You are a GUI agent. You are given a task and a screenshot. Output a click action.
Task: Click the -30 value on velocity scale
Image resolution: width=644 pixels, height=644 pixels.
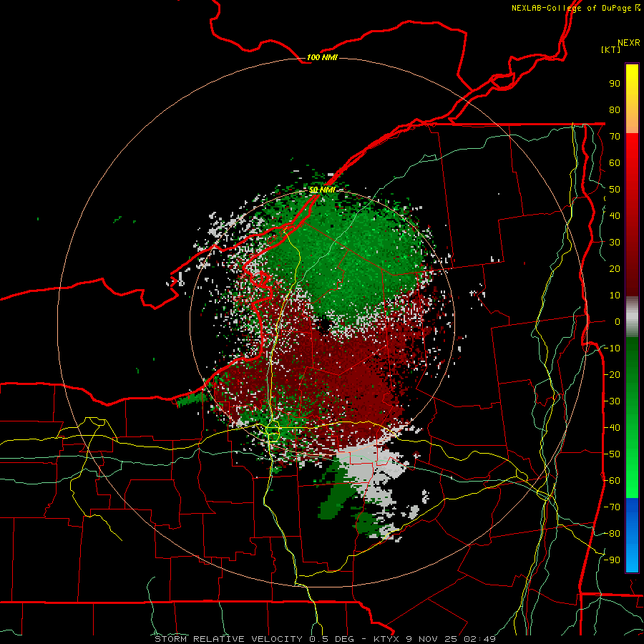[x=612, y=401]
